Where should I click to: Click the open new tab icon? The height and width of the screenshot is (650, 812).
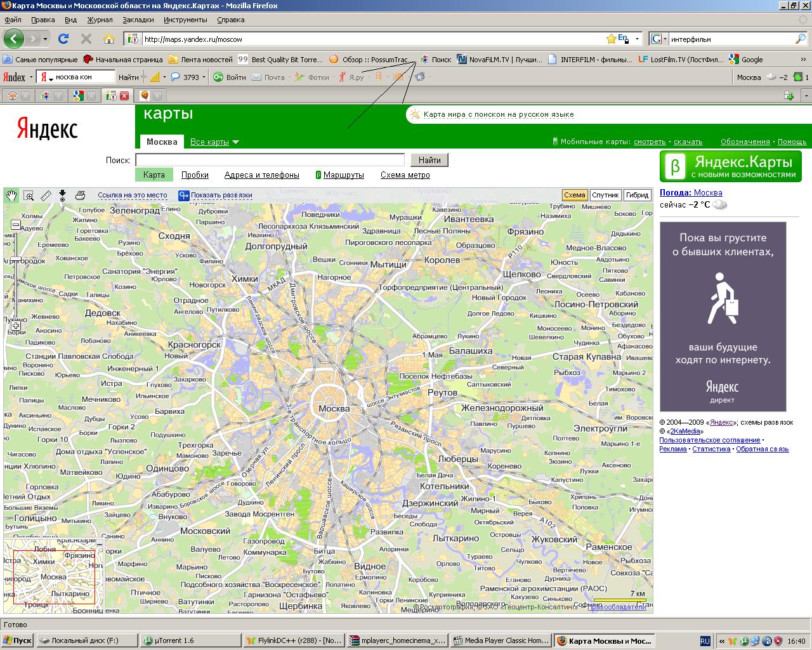click(x=789, y=96)
